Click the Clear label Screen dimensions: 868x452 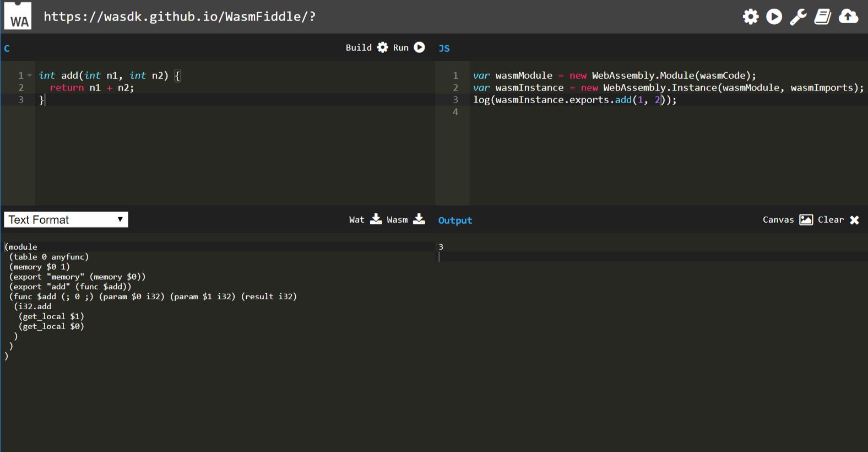(831, 219)
